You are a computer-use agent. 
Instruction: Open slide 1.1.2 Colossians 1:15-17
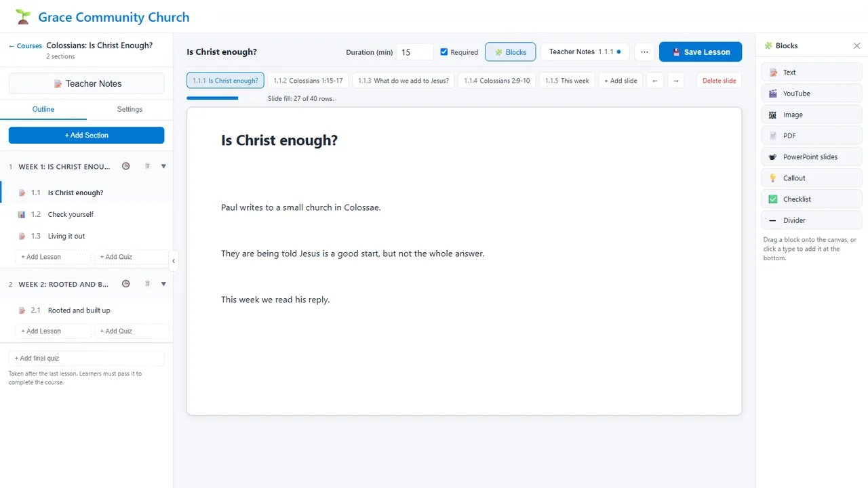308,81
